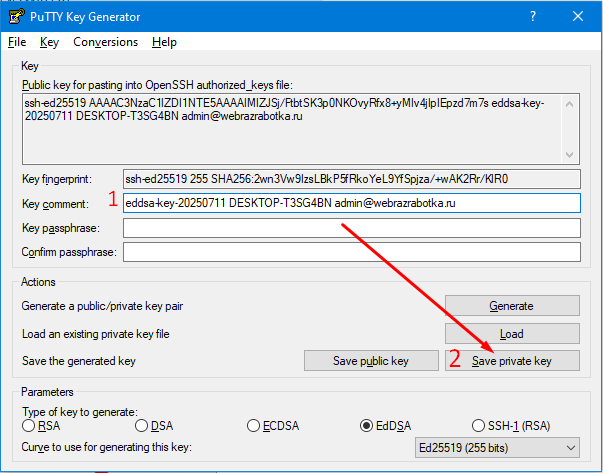Open the Key menu

point(50,42)
